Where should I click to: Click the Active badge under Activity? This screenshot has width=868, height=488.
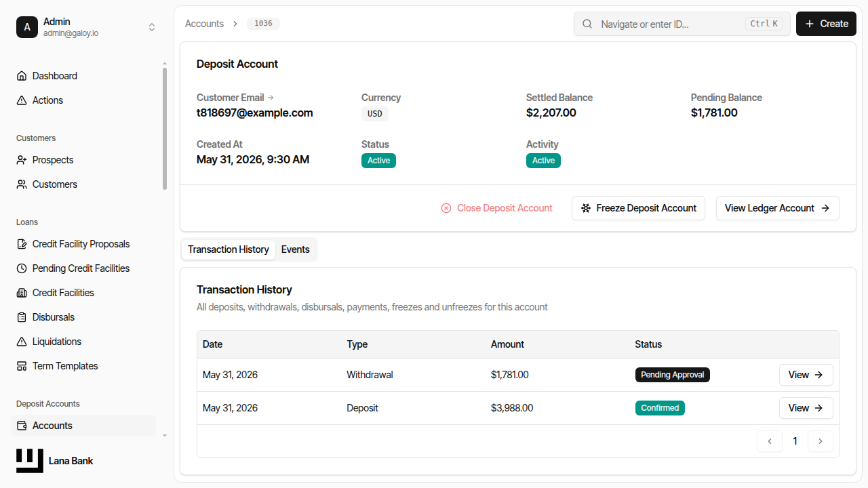coord(543,161)
